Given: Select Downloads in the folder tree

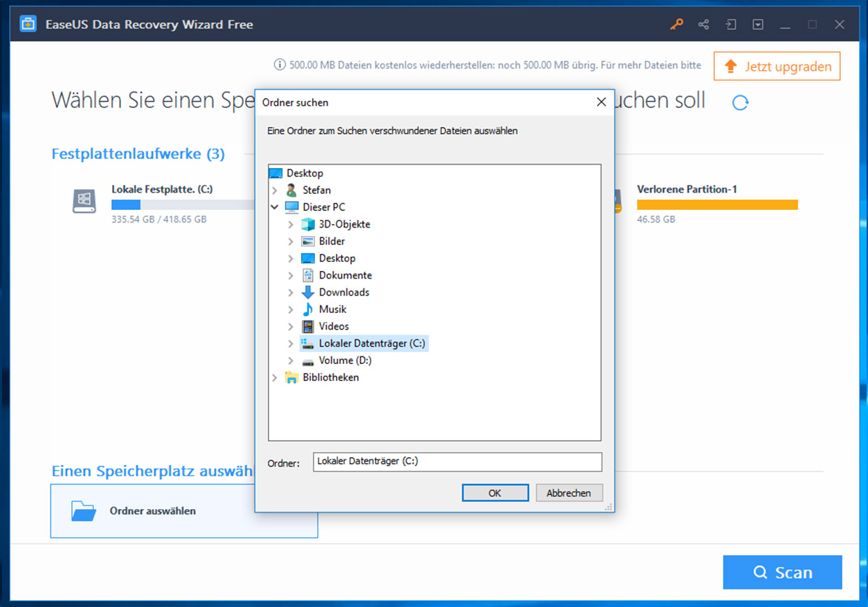Looking at the screenshot, I should [x=344, y=293].
